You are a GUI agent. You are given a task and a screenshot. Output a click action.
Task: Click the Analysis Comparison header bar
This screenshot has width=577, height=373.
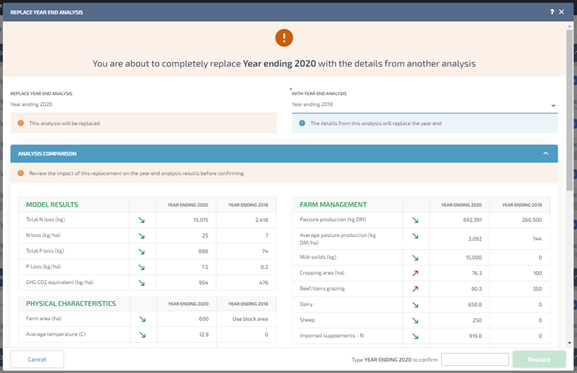(x=284, y=154)
